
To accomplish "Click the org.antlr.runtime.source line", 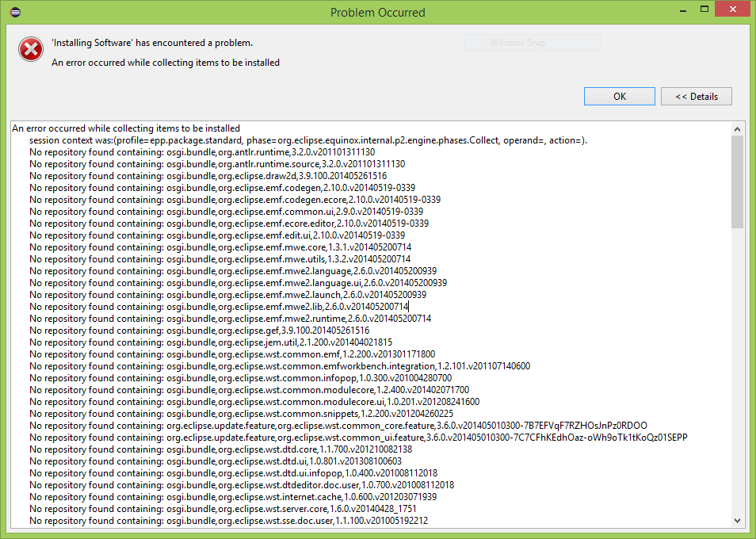I will coord(217,164).
